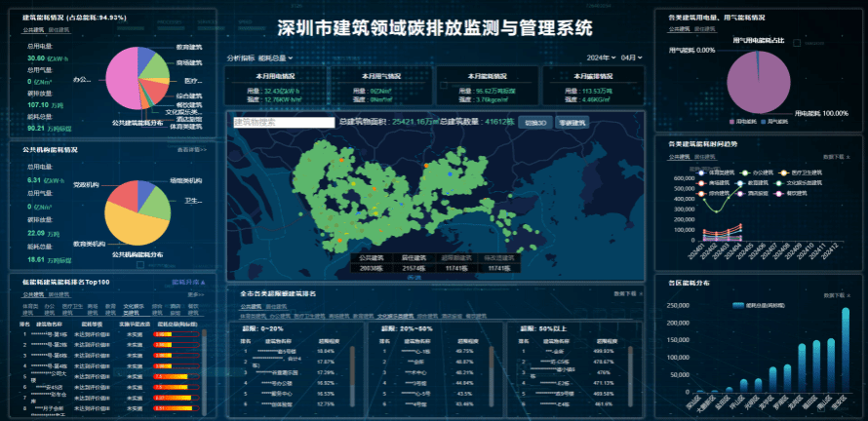This screenshot has height=421, width=868.
Task: Toggle 用电能耗 legend in pie chart
Action: point(732,121)
